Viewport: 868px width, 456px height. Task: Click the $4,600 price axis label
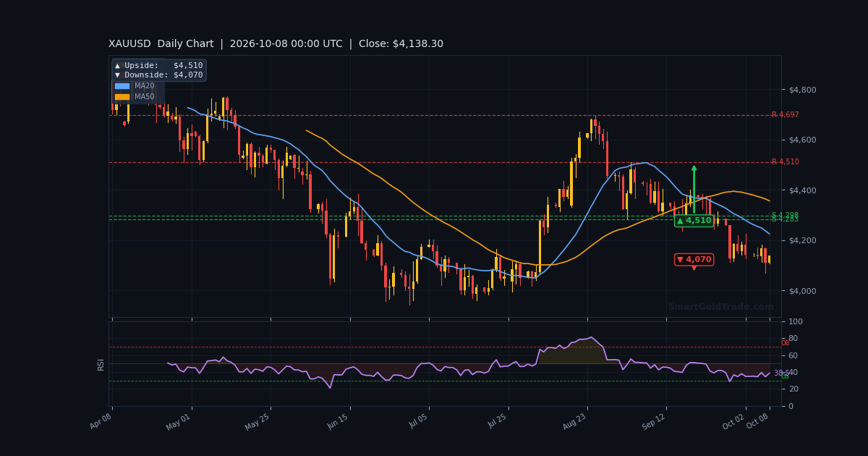[802, 140]
